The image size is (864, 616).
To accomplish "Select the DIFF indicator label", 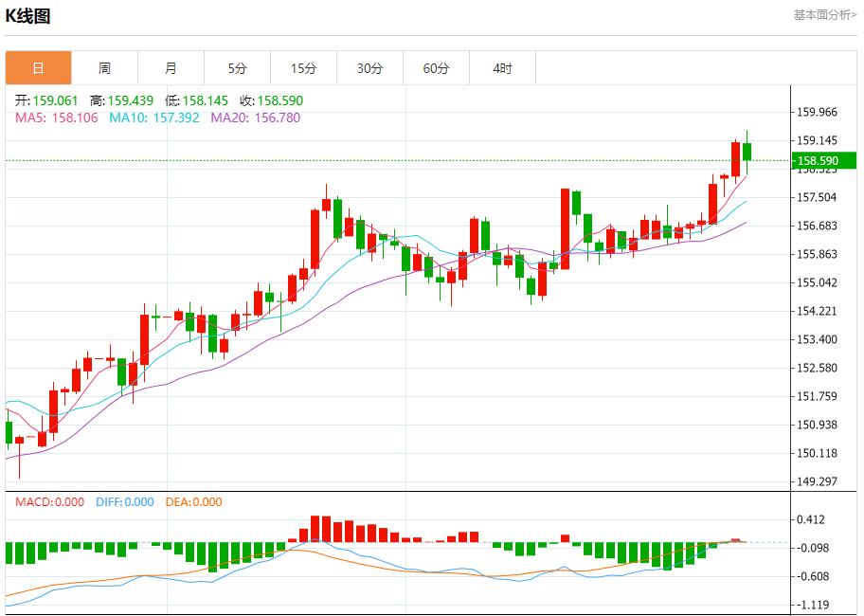I will [124, 502].
